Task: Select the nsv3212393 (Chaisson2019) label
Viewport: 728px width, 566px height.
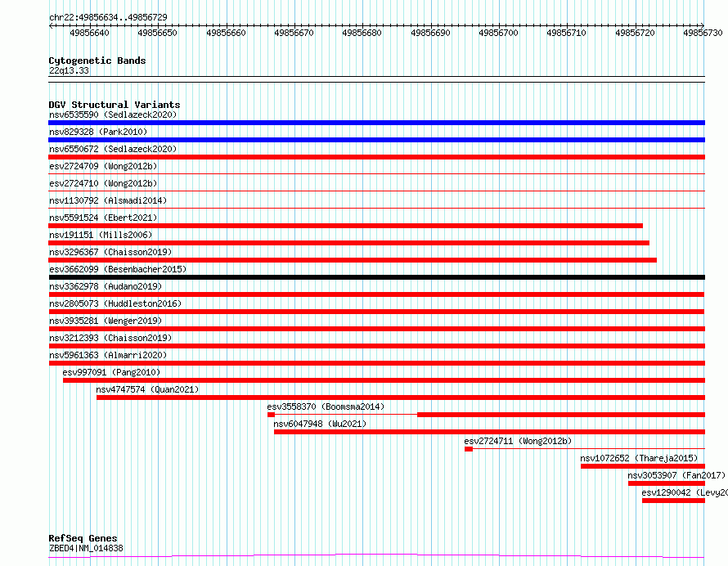Action: [x=110, y=338]
